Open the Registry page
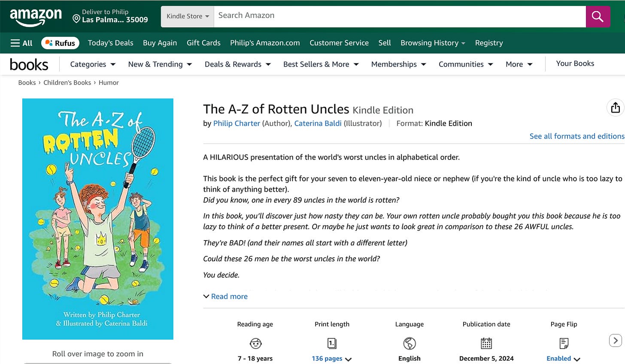Screen dimensions: 625x364 [489, 43]
